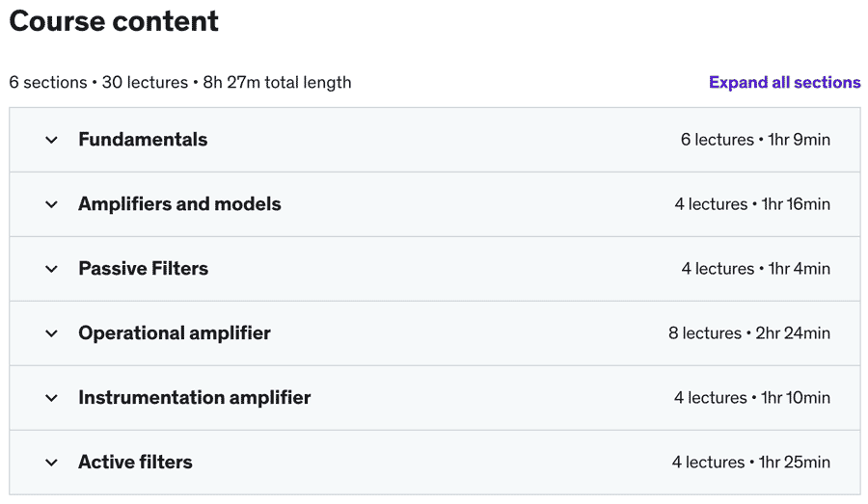Click the 4 lectures 1hr 10min label
This screenshot has width=868, height=504.
752,398
